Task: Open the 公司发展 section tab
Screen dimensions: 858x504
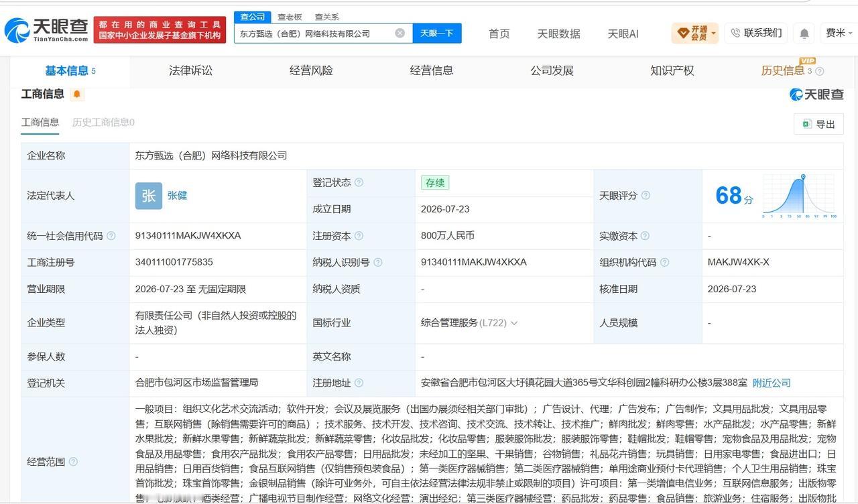Action: (x=552, y=70)
